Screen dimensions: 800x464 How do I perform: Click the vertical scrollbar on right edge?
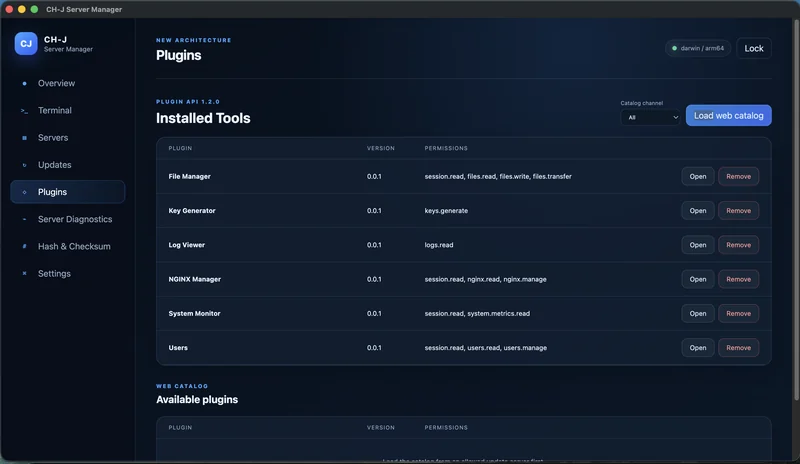[796, 209]
